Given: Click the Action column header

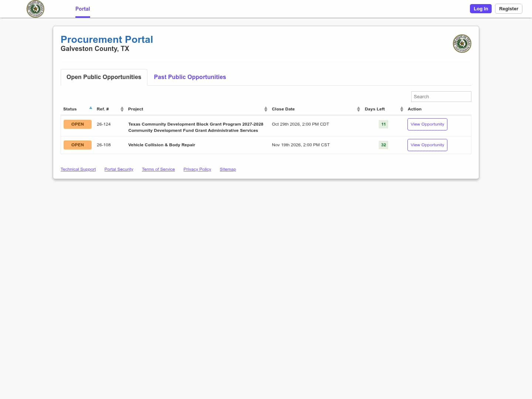Looking at the screenshot, I should (x=415, y=109).
